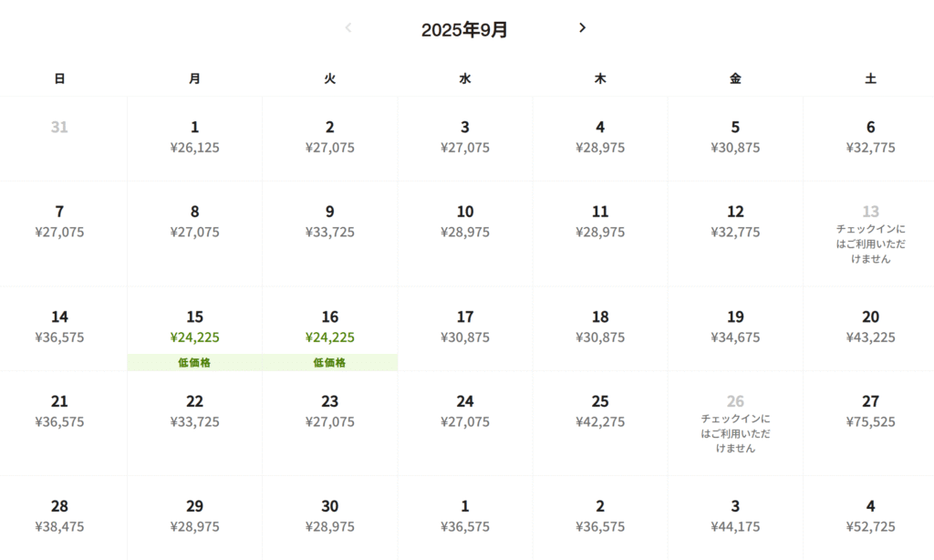Choose September 1 at ¥26,125
934x560 pixels.
(195, 139)
